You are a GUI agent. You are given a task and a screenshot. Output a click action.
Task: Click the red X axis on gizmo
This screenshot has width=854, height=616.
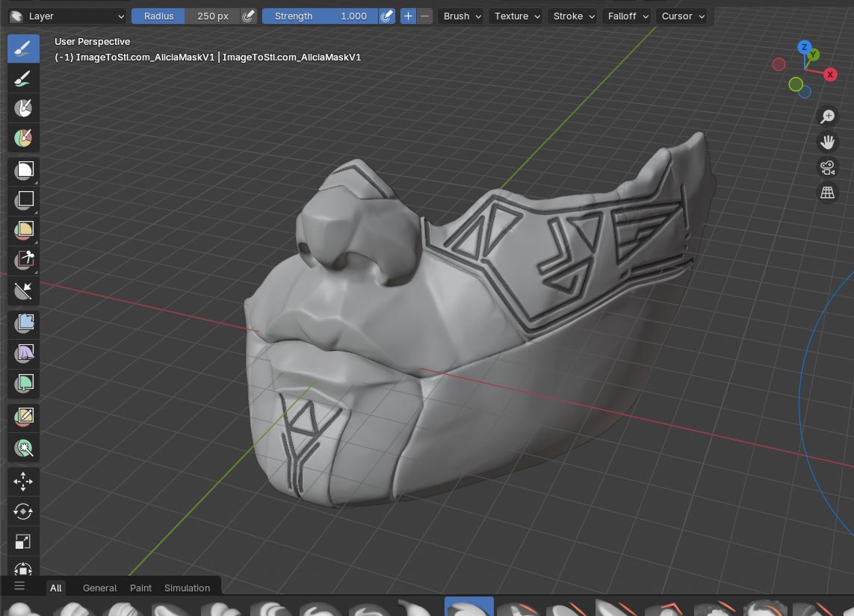pyautogui.click(x=830, y=75)
